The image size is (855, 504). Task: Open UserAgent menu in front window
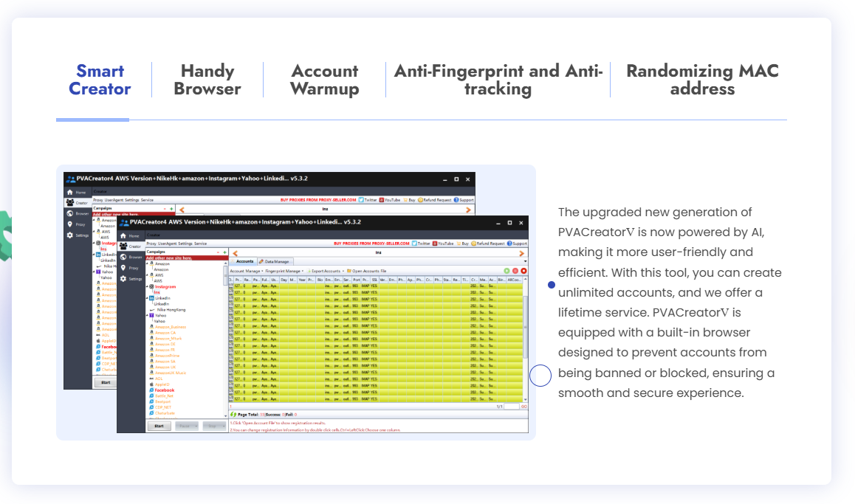click(x=167, y=244)
